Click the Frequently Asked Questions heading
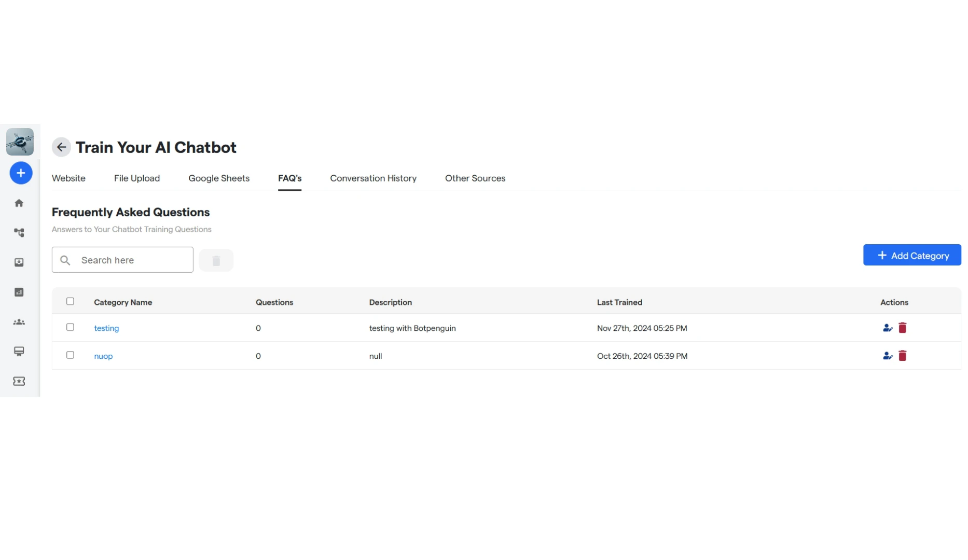 pyautogui.click(x=131, y=212)
